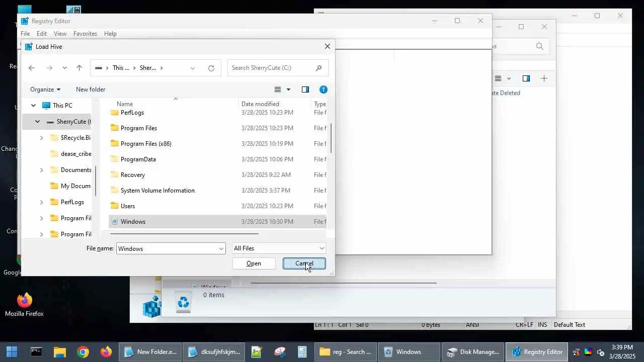Switch to the New Folder.e... taskbar window
The width and height of the screenshot is (644, 362).
coord(151,352)
